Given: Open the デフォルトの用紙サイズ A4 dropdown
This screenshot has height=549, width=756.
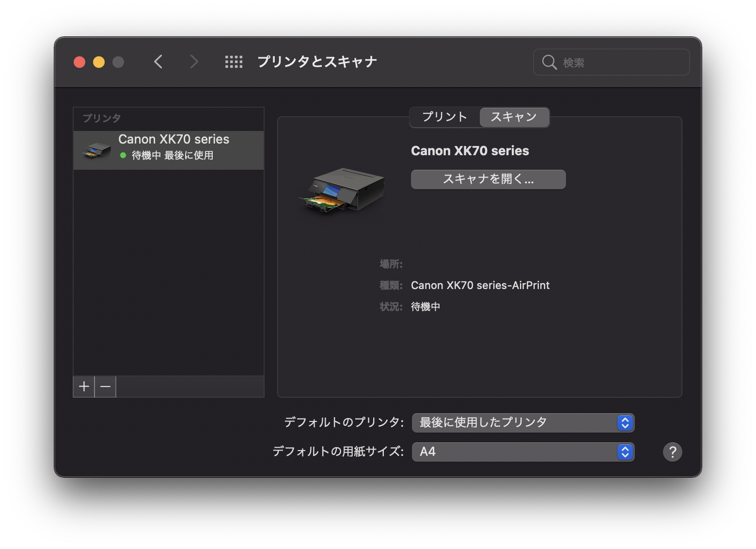Looking at the screenshot, I should pyautogui.click(x=523, y=452).
